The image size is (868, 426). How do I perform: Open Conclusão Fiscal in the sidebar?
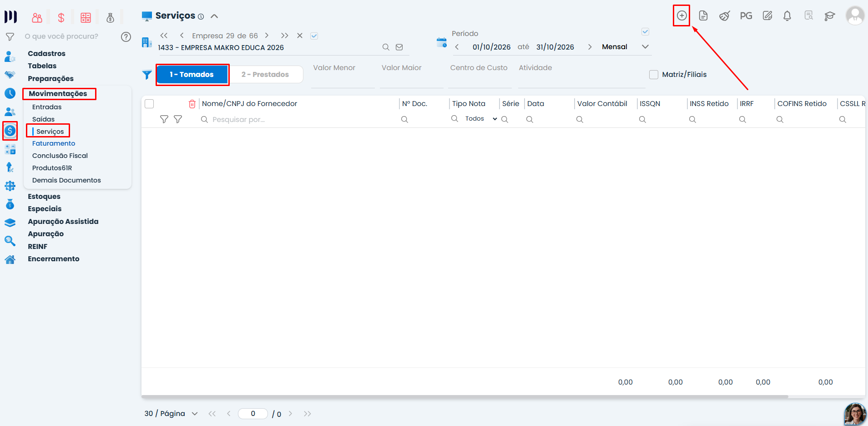[x=60, y=156]
